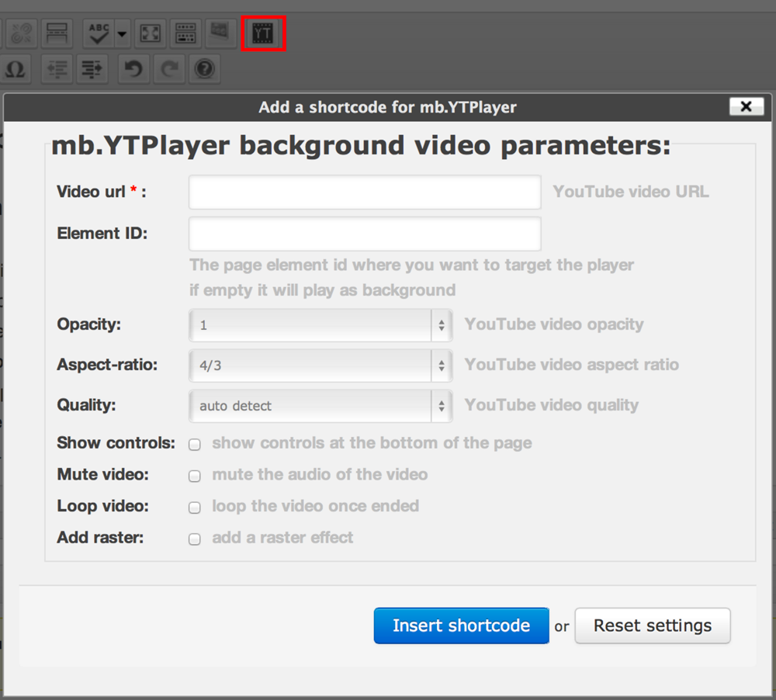Open the Opacity dropdown
Image resolution: width=776 pixels, height=700 pixels.
point(320,325)
